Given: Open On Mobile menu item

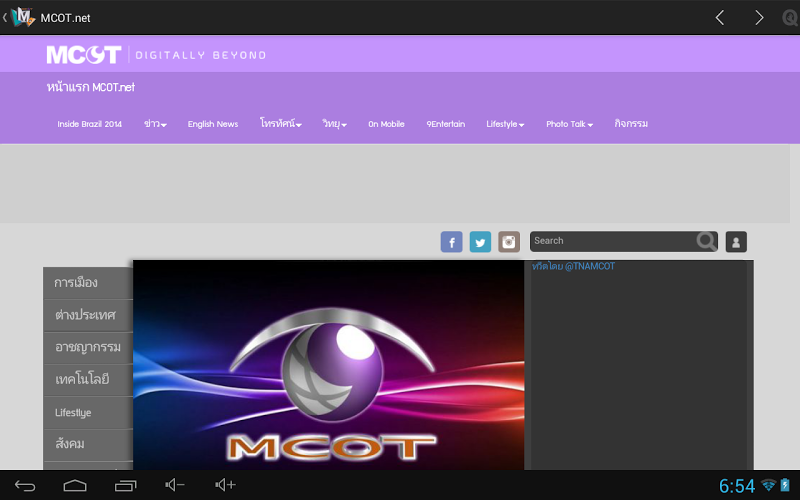Looking at the screenshot, I should pos(386,124).
